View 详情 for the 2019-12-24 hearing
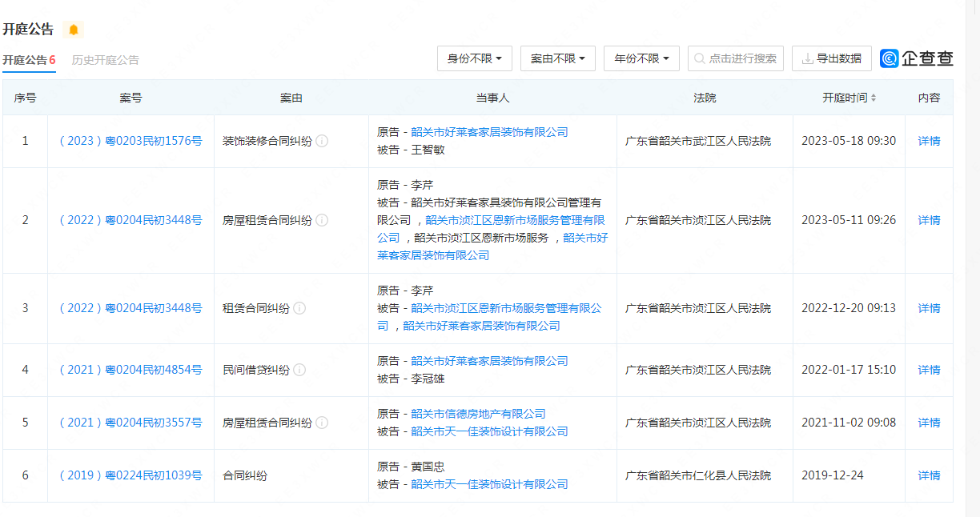 tap(929, 475)
